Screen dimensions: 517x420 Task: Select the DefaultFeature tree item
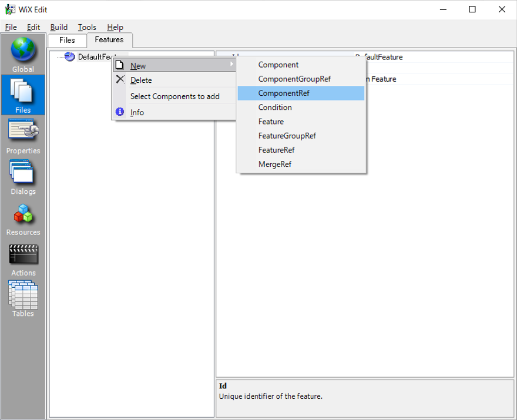click(x=95, y=57)
